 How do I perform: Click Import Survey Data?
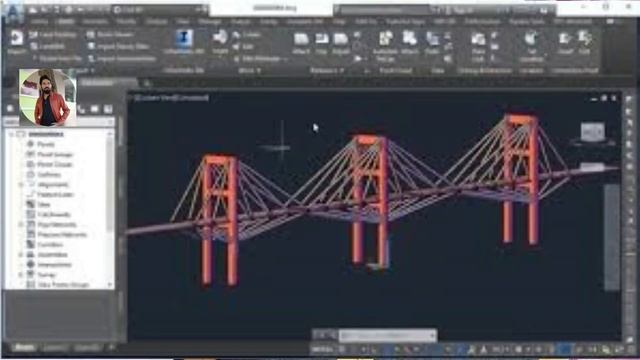(x=118, y=47)
